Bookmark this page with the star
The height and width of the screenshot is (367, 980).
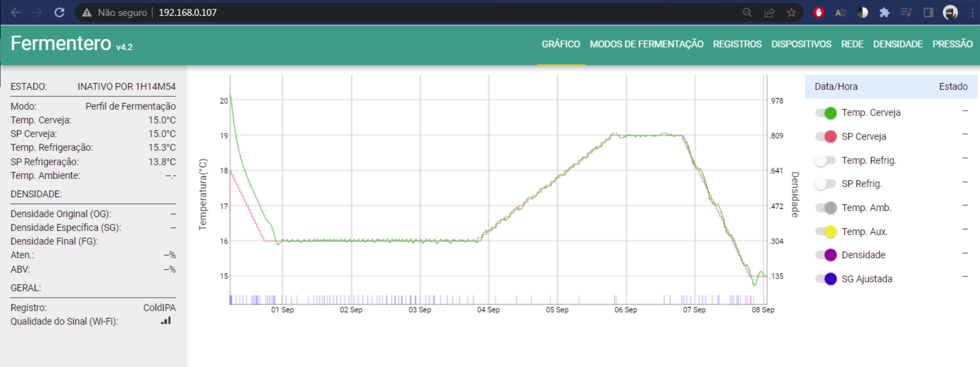pos(791,12)
